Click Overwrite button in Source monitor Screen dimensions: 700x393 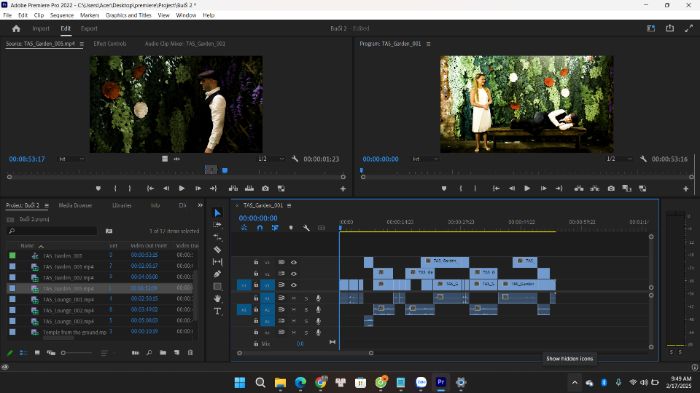click(x=249, y=188)
